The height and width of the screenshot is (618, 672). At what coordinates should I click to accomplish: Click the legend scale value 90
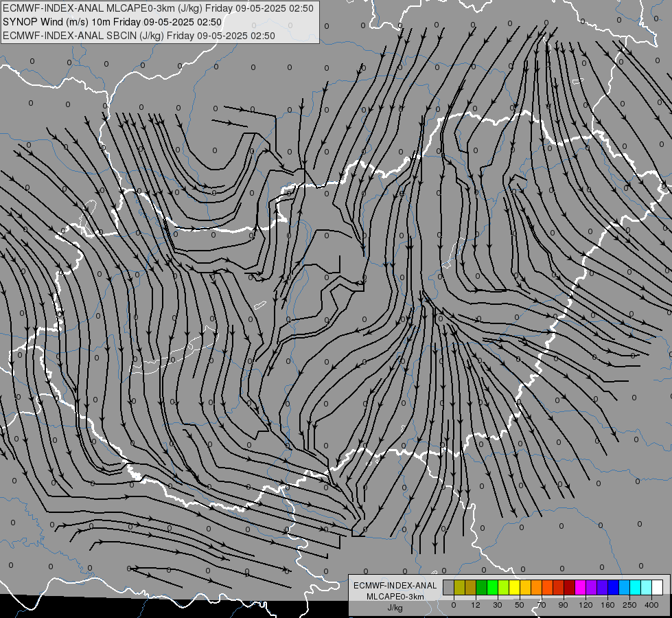563,605
